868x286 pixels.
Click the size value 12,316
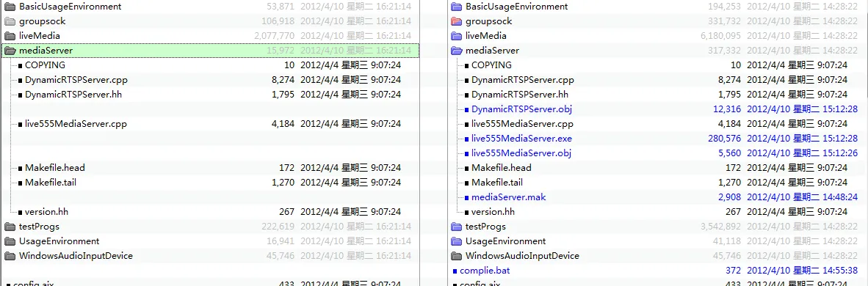tap(727, 109)
